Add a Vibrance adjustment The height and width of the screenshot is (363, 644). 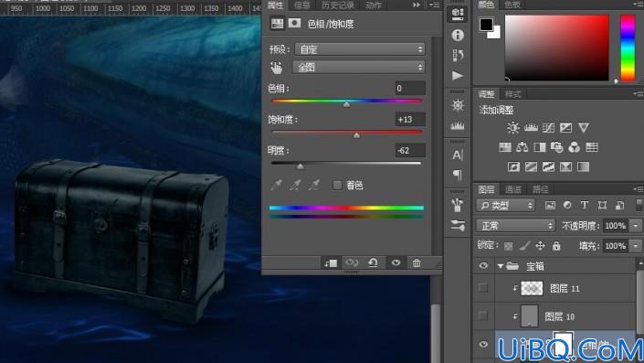(x=583, y=128)
